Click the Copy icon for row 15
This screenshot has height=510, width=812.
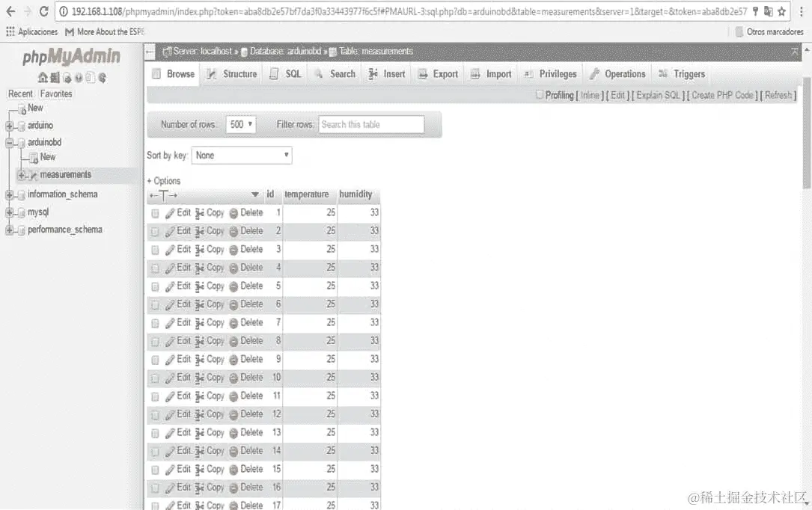pyautogui.click(x=199, y=469)
